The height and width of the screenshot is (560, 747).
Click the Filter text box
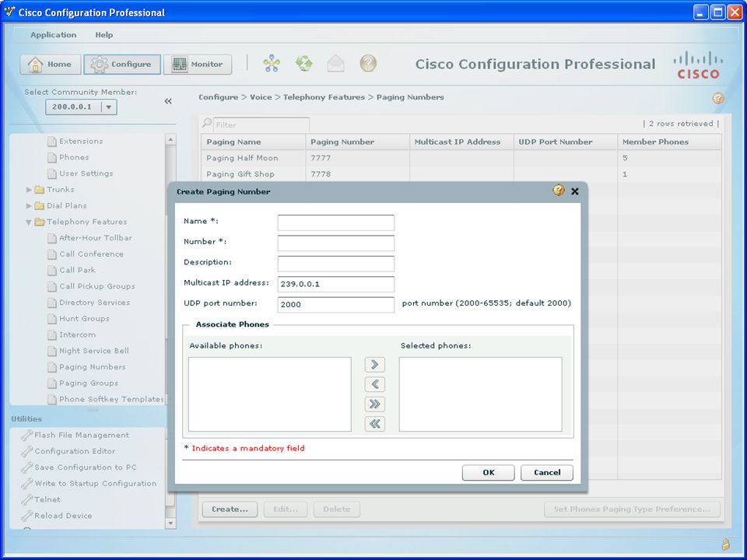[x=261, y=124]
